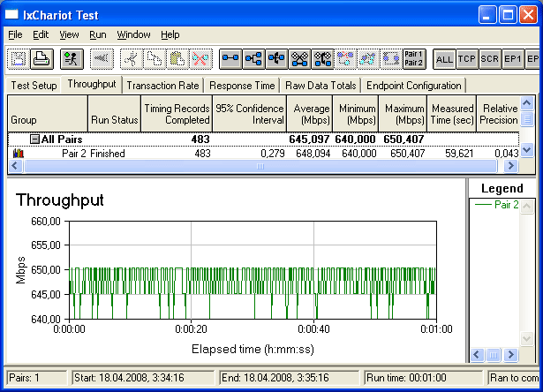Image resolution: width=543 pixels, height=392 pixels.
Task: Click the Paste clipboard icon
Action: [177, 59]
